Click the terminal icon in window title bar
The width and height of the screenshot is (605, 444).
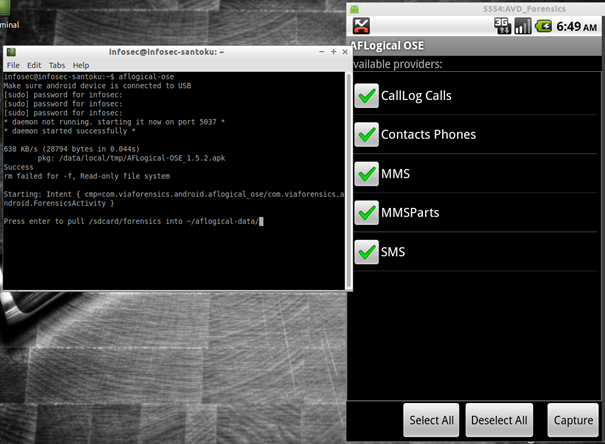[x=10, y=51]
